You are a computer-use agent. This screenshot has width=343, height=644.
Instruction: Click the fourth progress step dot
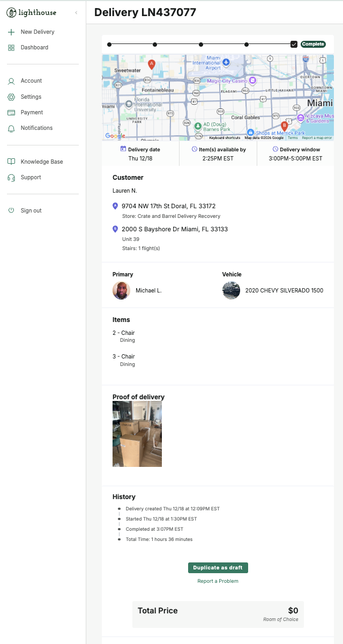pos(247,45)
